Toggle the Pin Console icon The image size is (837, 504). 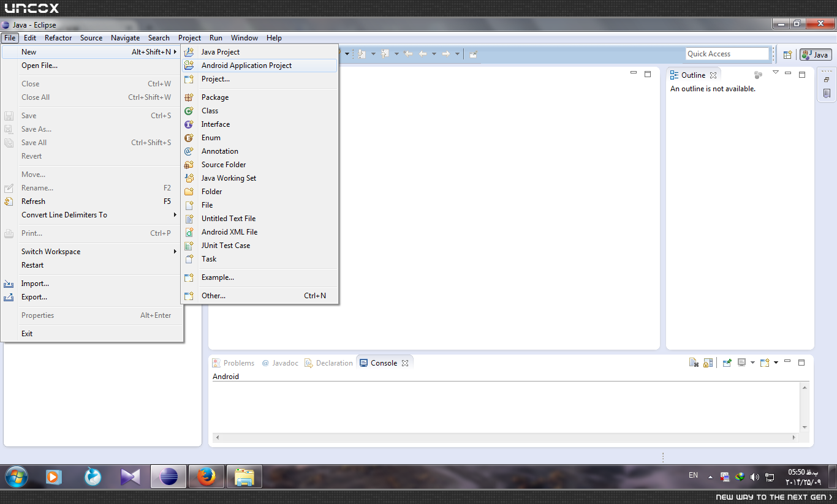pyautogui.click(x=727, y=363)
